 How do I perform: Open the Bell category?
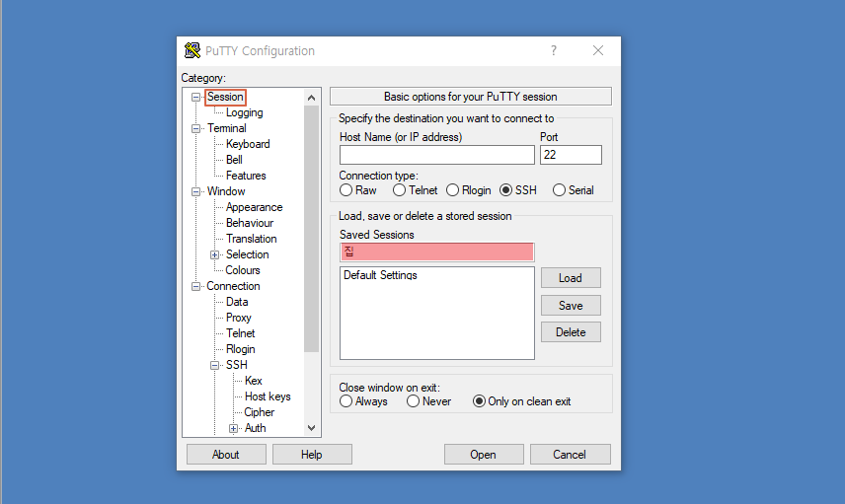click(234, 160)
